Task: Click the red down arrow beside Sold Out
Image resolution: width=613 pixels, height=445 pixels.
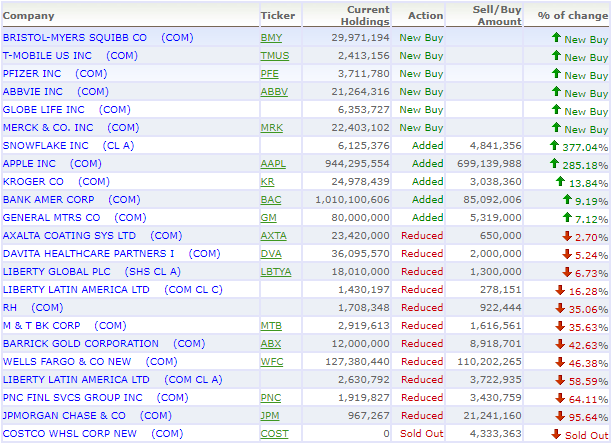Action: (556, 434)
